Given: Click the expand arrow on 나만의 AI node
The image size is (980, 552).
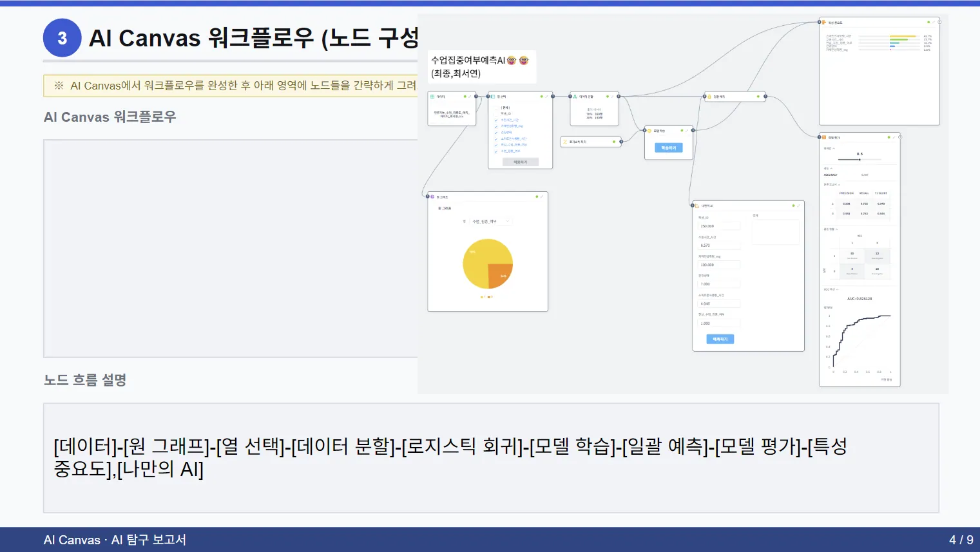Looking at the screenshot, I should pos(798,205).
